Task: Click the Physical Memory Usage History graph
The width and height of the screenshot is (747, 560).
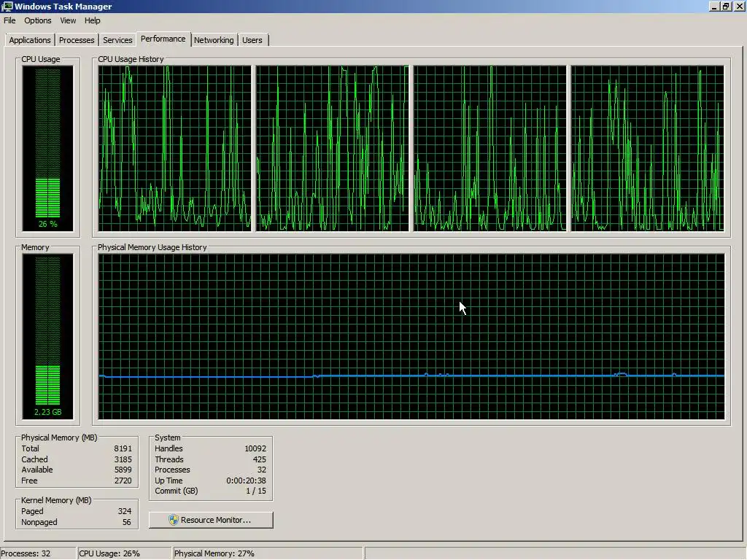Action: (x=411, y=336)
